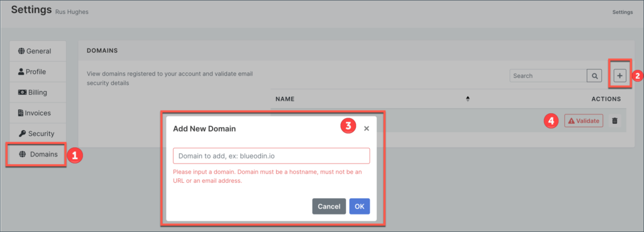
Task: Open the General settings tab
Action: click(38, 52)
